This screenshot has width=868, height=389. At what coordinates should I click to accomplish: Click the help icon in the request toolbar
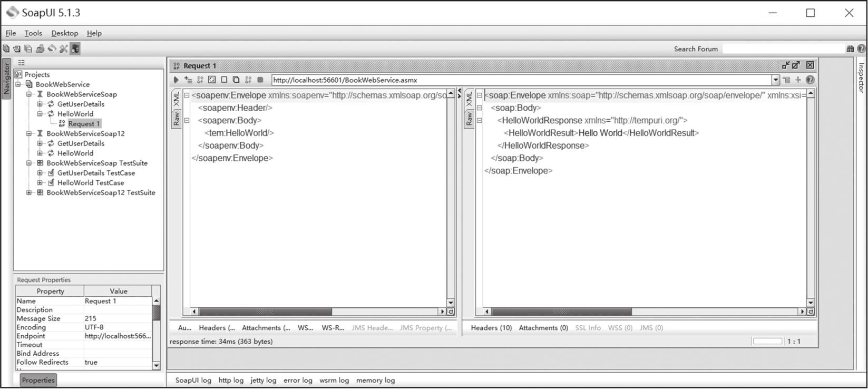[x=810, y=80]
